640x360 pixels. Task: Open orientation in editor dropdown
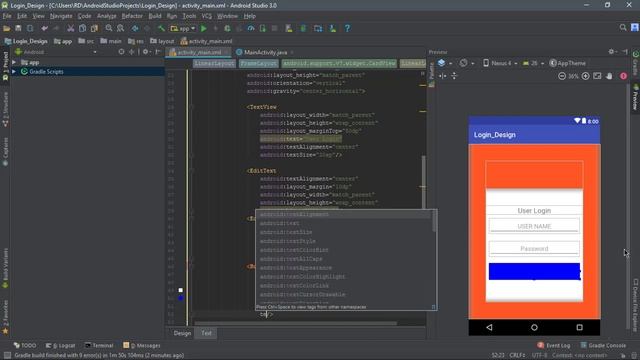(467, 63)
